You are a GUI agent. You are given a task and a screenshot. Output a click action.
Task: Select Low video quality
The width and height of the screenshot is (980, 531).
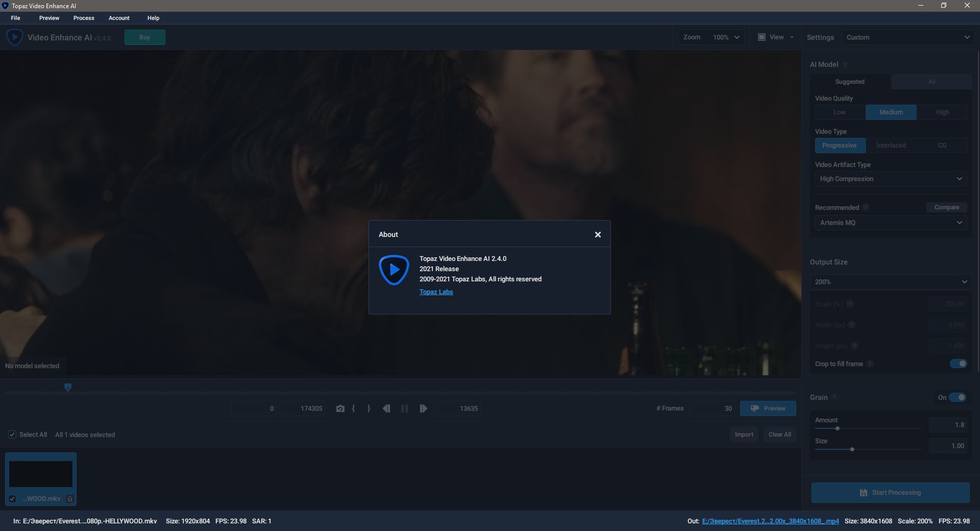(x=840, y=112)
